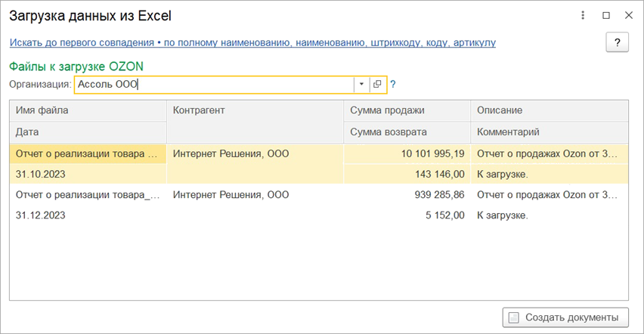This screenshot has width=644, height=334.
Task: Click the Комментарий column header
Action: click(549, 132)
